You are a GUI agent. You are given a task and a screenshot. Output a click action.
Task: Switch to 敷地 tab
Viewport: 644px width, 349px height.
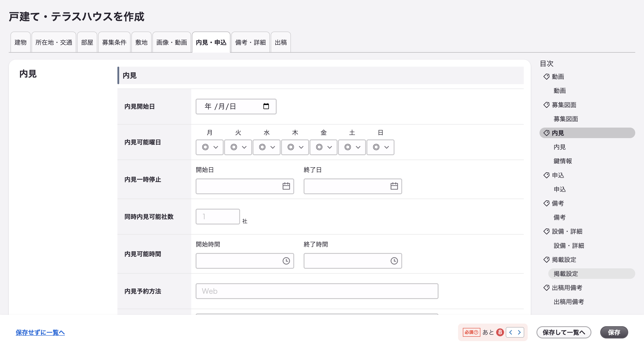[142, 42]
